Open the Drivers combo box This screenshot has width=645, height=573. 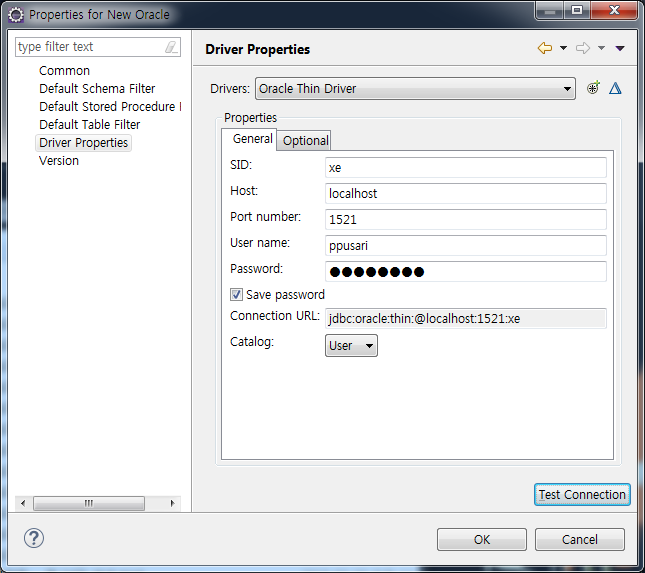pos(415,88)
